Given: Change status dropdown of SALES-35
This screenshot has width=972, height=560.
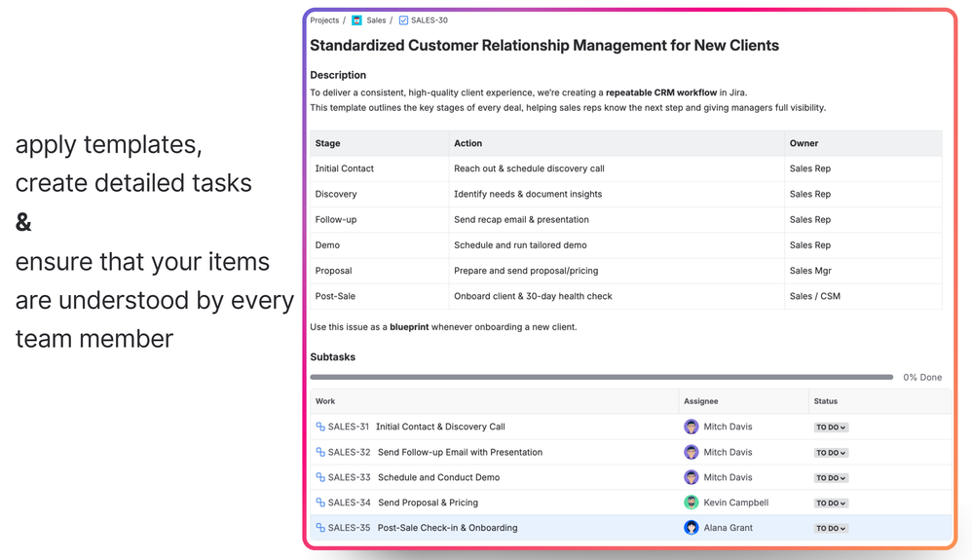Looking at the screenshot, I should (831, 529).
